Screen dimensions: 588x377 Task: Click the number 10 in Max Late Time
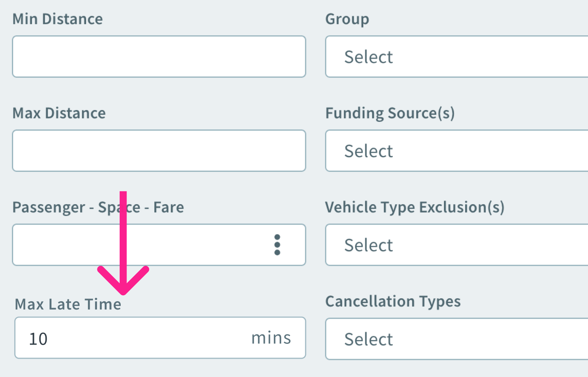click(x=38, y=339)
